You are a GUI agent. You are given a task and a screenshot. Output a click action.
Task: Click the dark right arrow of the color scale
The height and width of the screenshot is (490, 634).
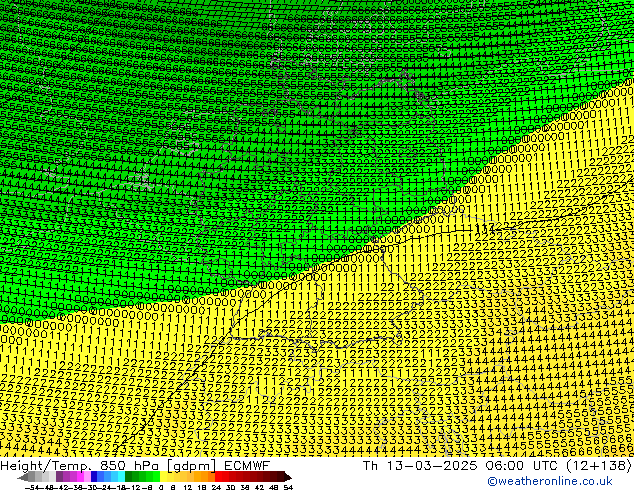tap(288, 477)
